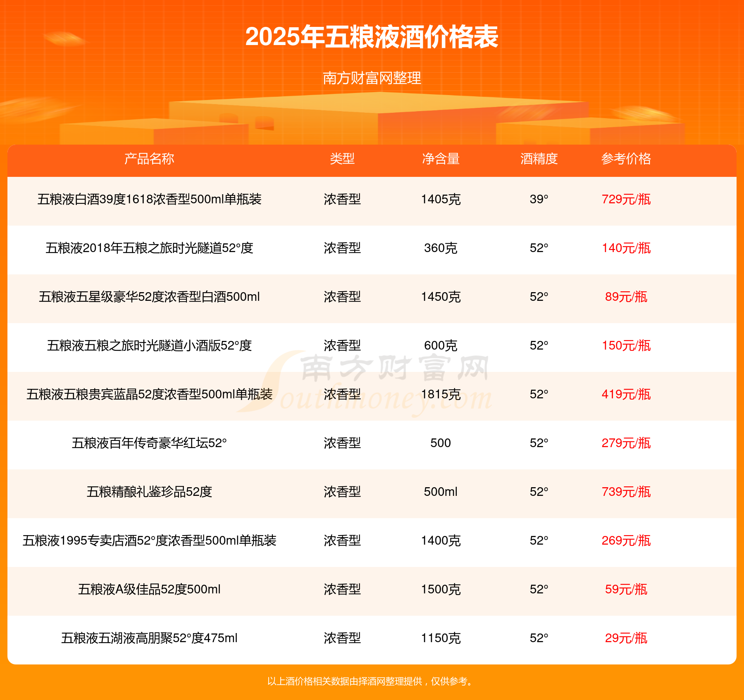Viewport: 744px width, 700px height.
Task: Click product name "五粮液五湖液高朋聚52°度475ml"
Action: click(149, 638)
